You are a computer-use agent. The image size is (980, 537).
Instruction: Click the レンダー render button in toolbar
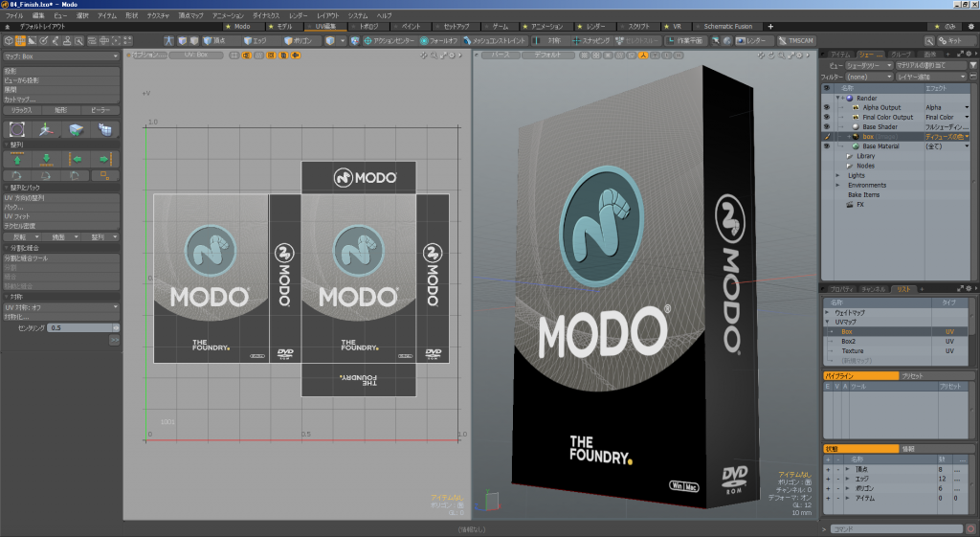748,41
